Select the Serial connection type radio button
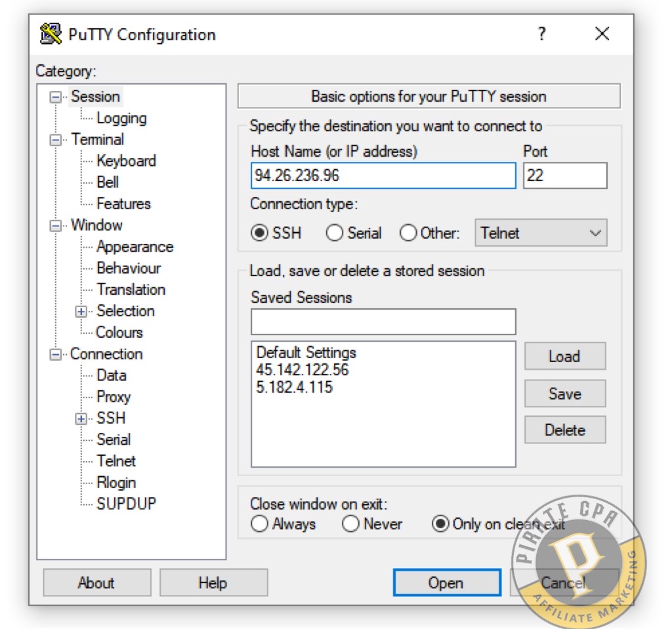This screenshot has width=672, height=629. click(334, 233)
